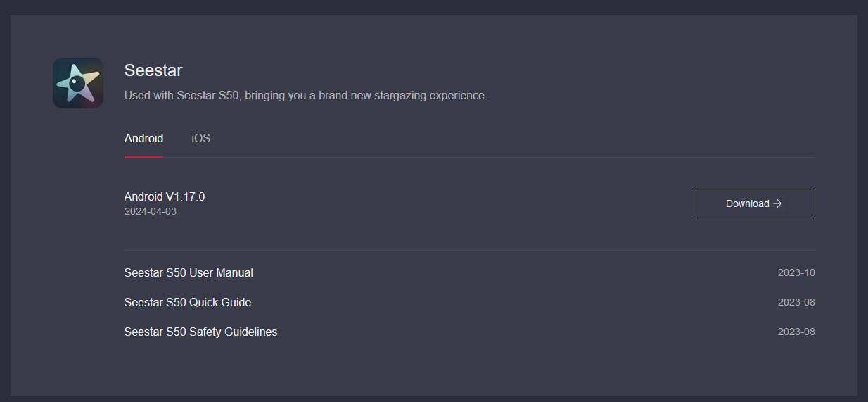The width and height of the screenshot is (868, 402).
Task: Click the 2023-08 date beside Safety Guidelines
Action: [796, 332]
